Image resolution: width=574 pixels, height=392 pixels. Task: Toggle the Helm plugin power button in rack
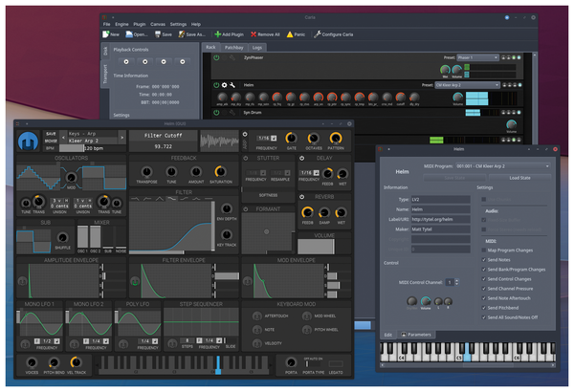216,85
